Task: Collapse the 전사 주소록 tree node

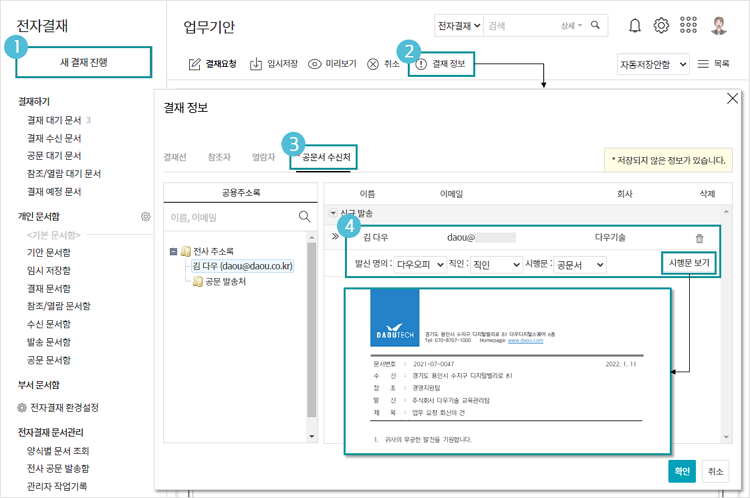Action: [174, 251]
